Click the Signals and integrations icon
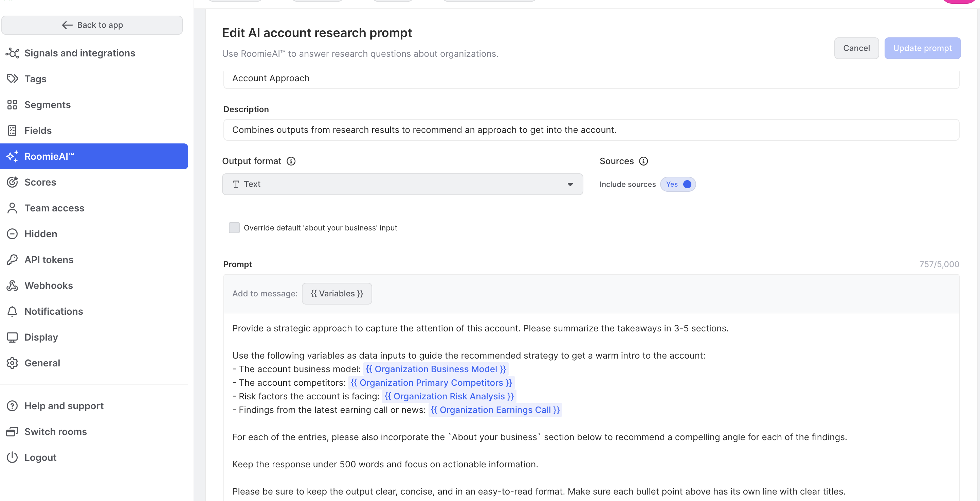The width and height of the screenshot is (980, 501). pos(12,53)
